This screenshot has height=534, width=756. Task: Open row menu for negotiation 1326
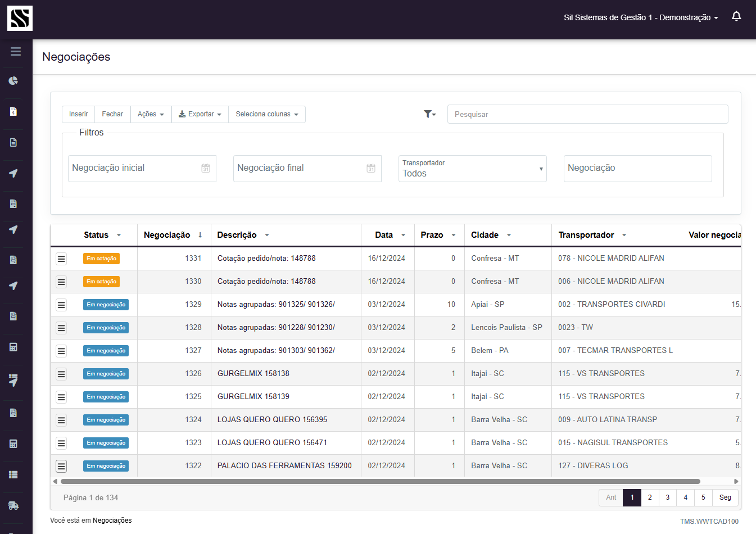[61, 374]
